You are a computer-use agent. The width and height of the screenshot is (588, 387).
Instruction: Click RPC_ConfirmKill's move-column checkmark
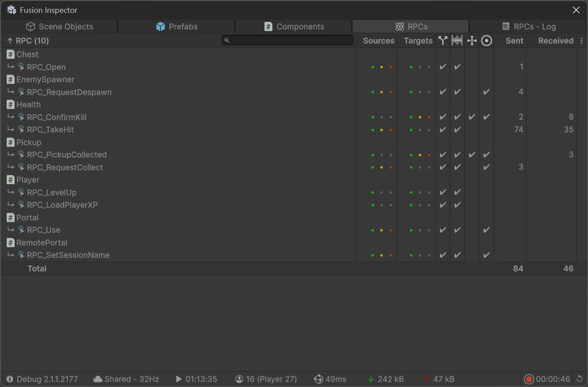(x=472, y=117)
